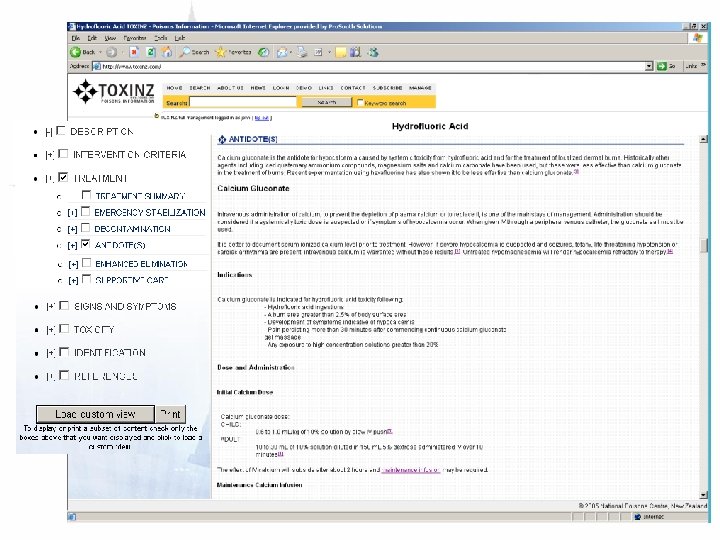Click the Links toolbar label
Image resolution: width=720 pixels, height=540 pixels.
[x=691, y=67]
